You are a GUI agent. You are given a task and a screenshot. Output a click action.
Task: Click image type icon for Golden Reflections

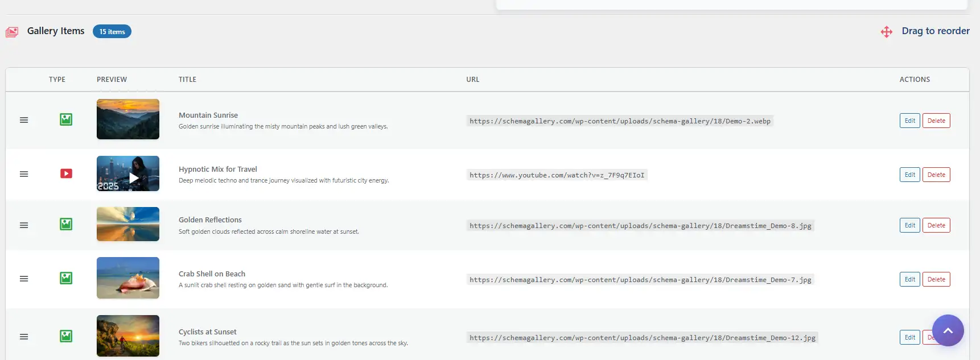pyautogui.click(x=66, y=224)
